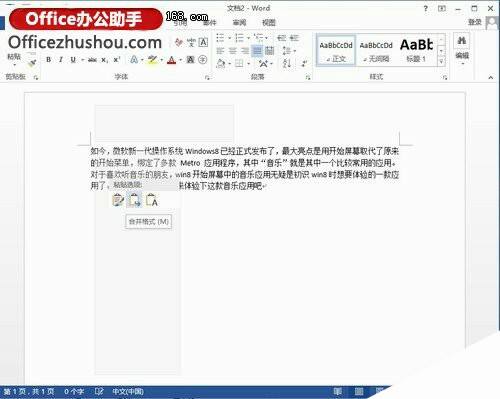Click the Format Painter brush icon

pyautogui.click(x=32, y=62)
